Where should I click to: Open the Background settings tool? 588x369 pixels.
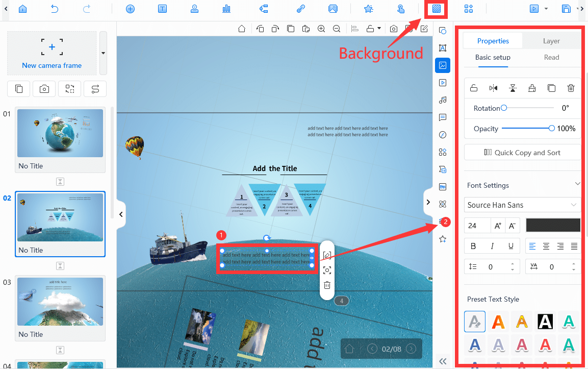coord(436,9)
